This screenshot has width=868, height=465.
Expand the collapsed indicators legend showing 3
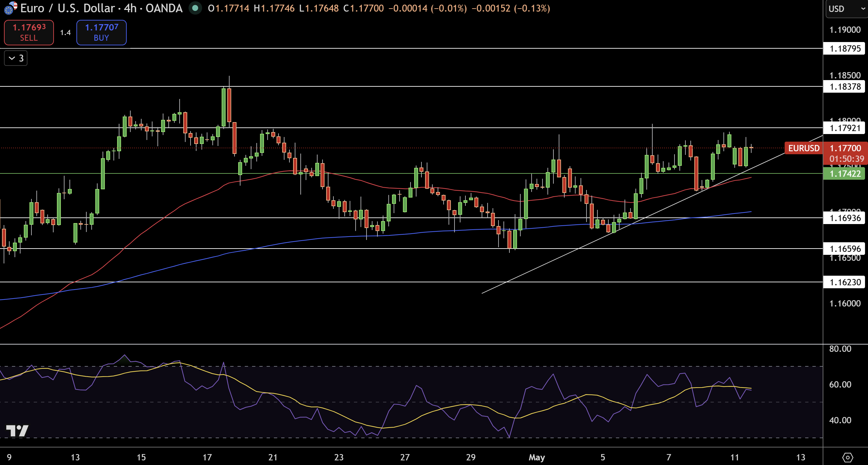point(16,58)
